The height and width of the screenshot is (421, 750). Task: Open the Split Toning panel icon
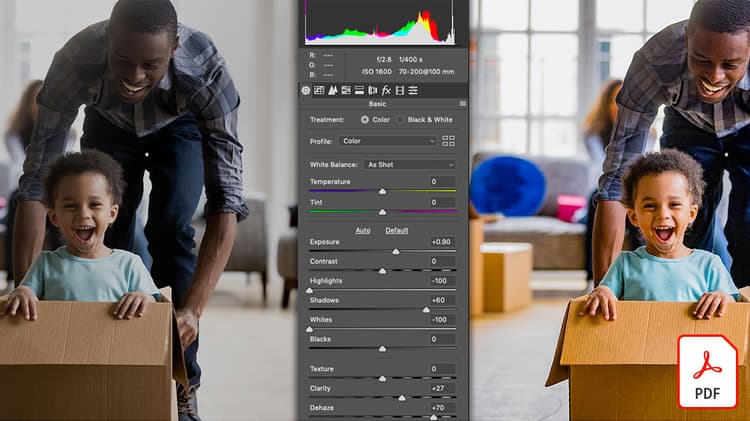(359, 90)
